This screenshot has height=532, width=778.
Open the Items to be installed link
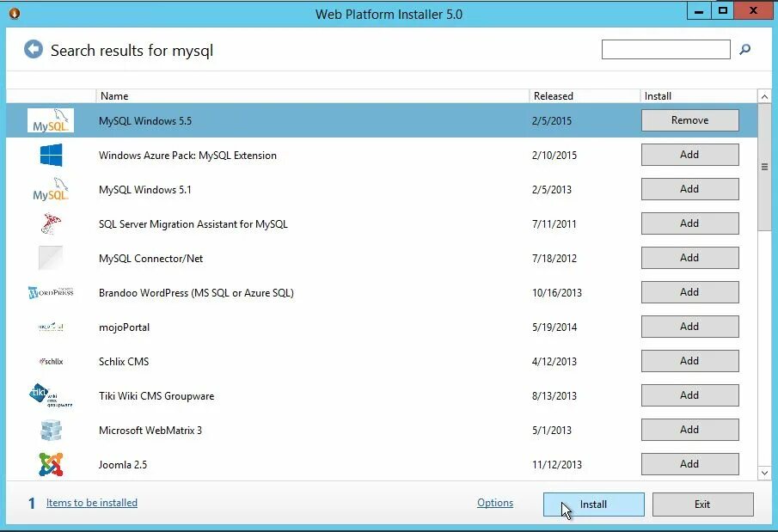[92, 503]
